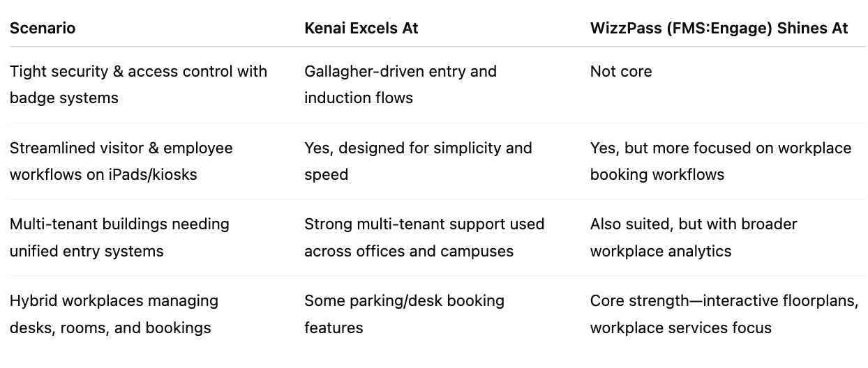Select the "Tight security & access control" cell
This screenshot has height=368, width=868.
coord(138,84)
